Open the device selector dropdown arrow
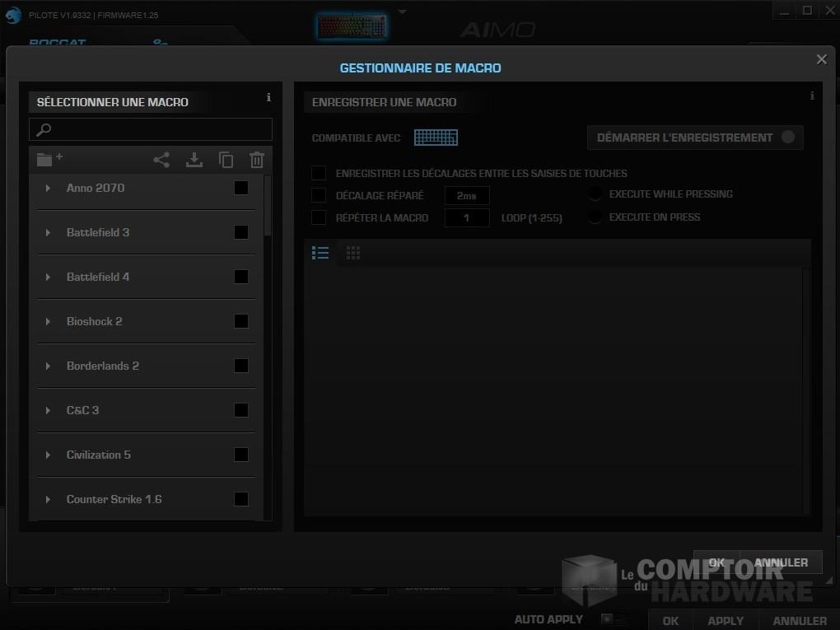The width and height of the screenshot is (840, 630). tap(401, 11)
